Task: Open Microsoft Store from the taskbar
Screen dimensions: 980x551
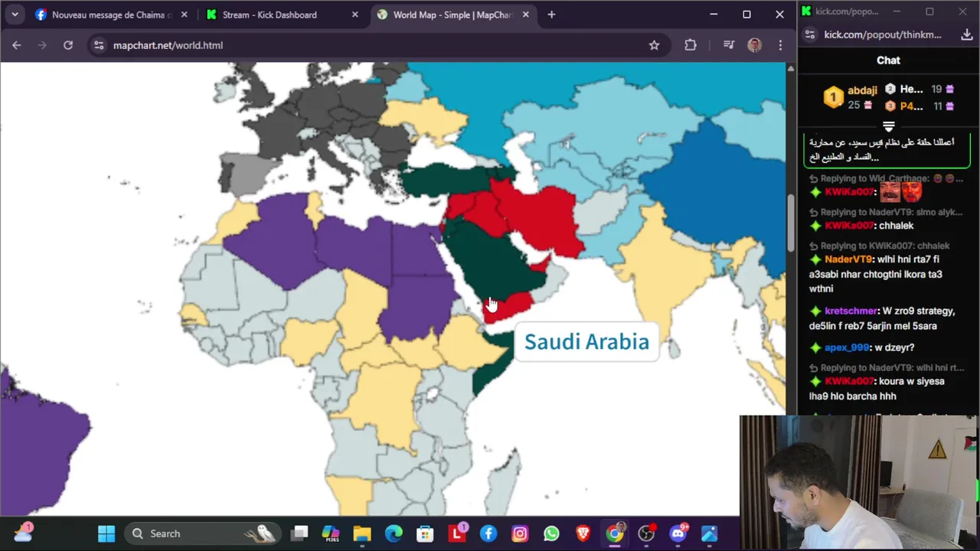Action: click(425, 533)
